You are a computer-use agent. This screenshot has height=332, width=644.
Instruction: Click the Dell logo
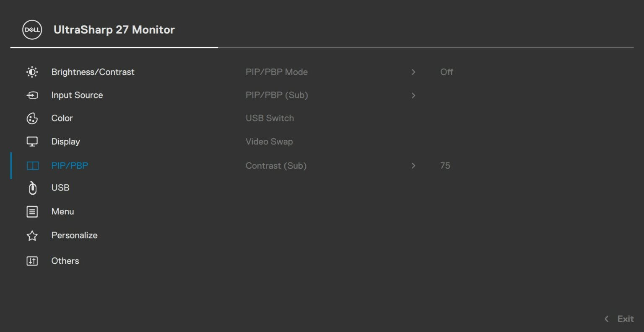click(x=31, y=30)
